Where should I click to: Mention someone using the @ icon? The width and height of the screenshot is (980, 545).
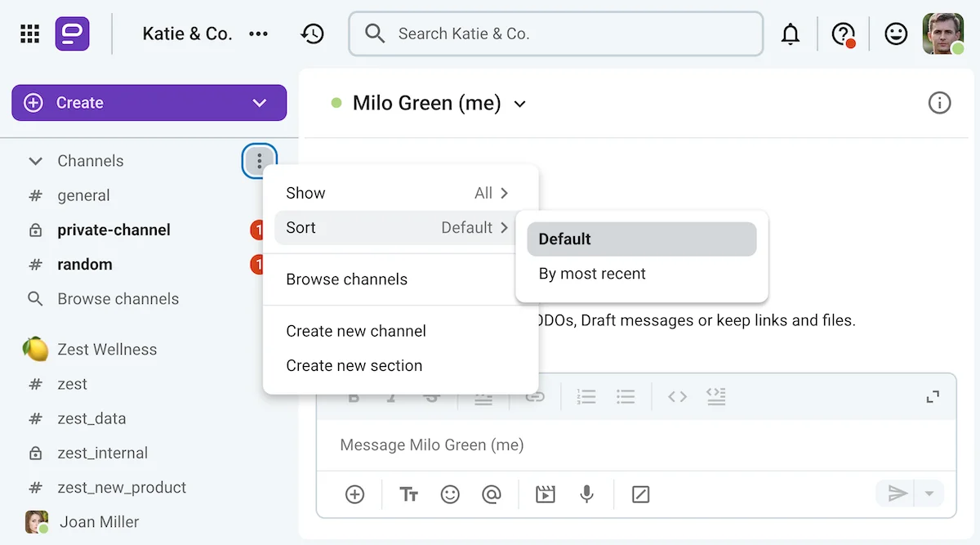pos(492,494)
